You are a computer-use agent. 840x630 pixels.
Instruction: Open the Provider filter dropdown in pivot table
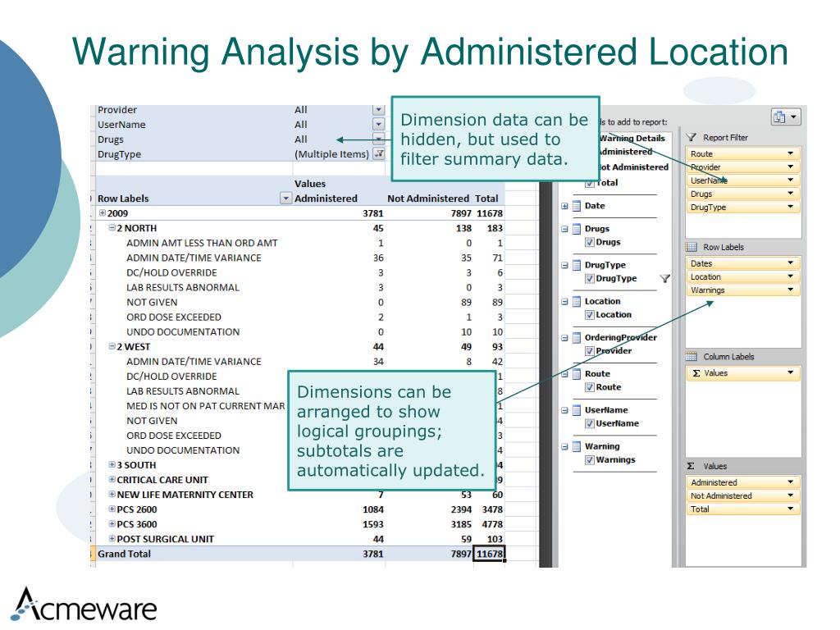379,110
